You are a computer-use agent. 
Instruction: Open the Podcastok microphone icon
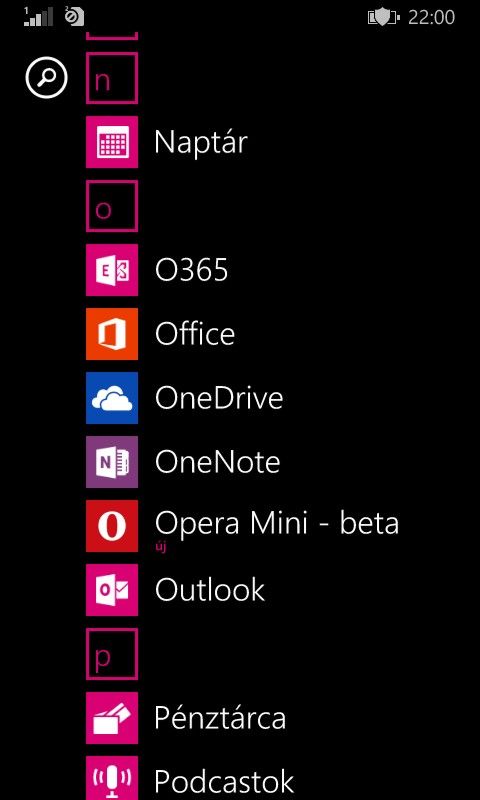112,778
